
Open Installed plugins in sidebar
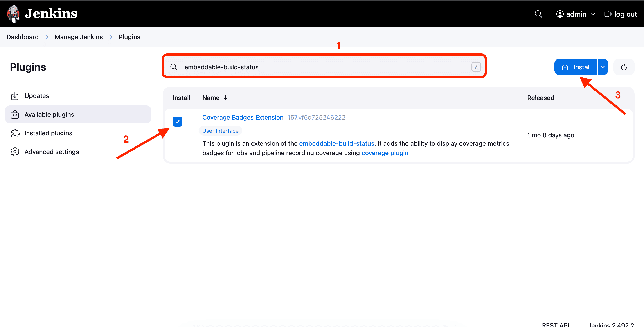pyautogui.click(x=78, y=133)
